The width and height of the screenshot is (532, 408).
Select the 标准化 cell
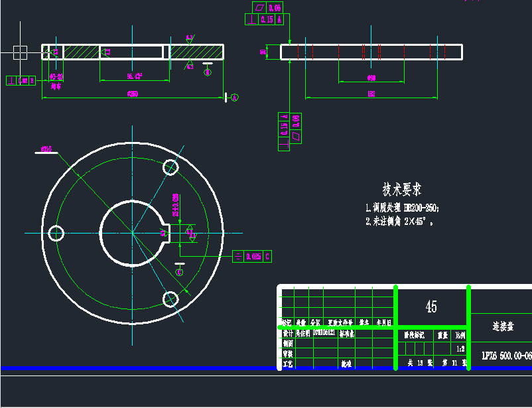[x=347, y=333]
